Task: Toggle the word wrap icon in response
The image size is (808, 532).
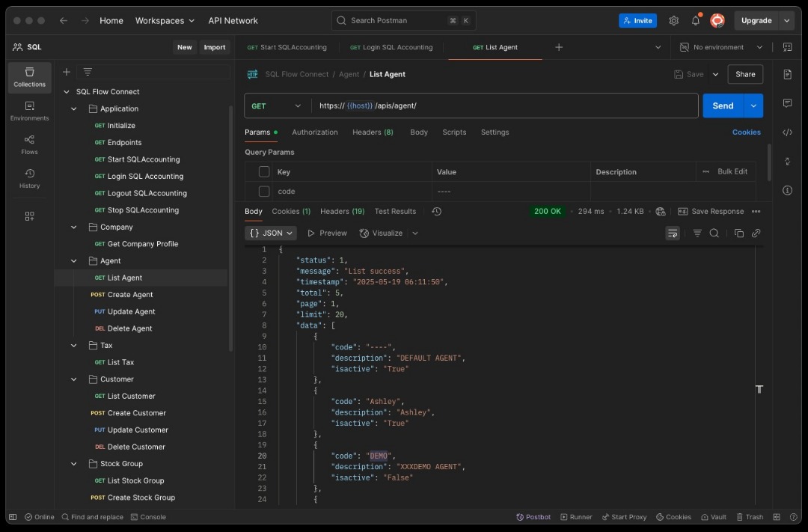Action: (x=673, y=233)
